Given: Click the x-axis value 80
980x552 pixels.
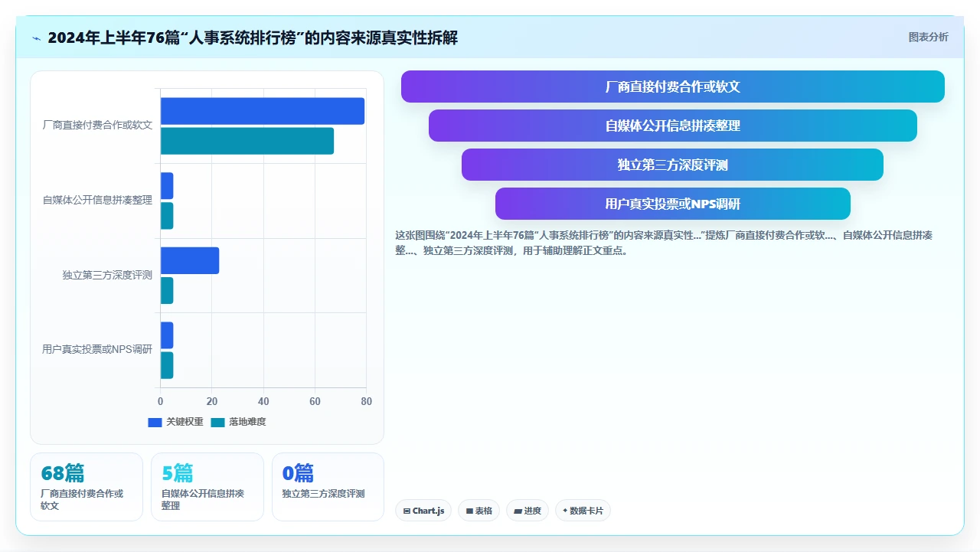Looking at the screenshot, I should 366,401.
